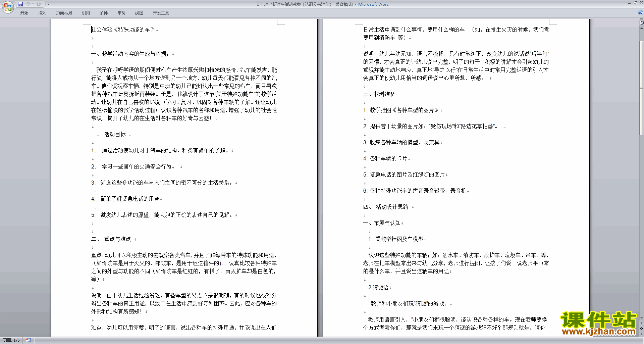Open the select browse object button
The width and height of the screenshot is (644, 344).
(x=641, y=329)
